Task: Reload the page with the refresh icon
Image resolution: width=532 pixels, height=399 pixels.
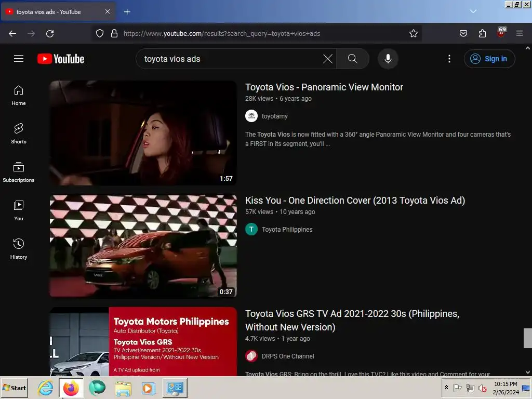Action: [x=50, y=33]
